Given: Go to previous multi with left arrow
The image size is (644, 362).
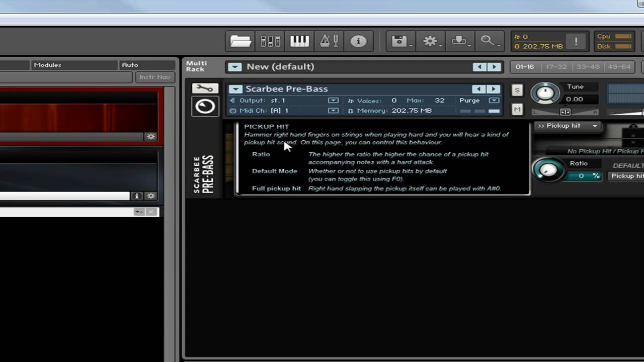Looking at the screenshot, I should click(x=479, y=67).
